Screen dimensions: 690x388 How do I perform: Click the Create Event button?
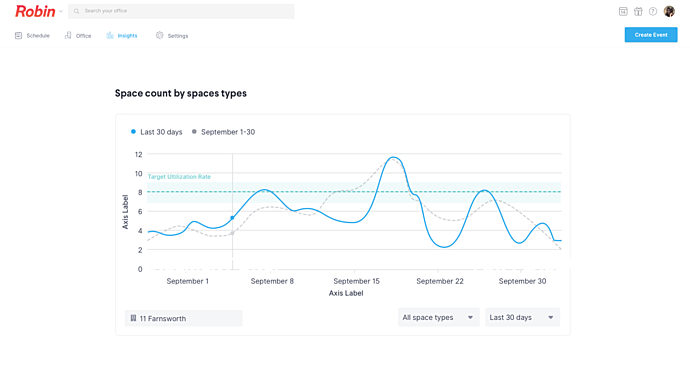coord(651,35)
